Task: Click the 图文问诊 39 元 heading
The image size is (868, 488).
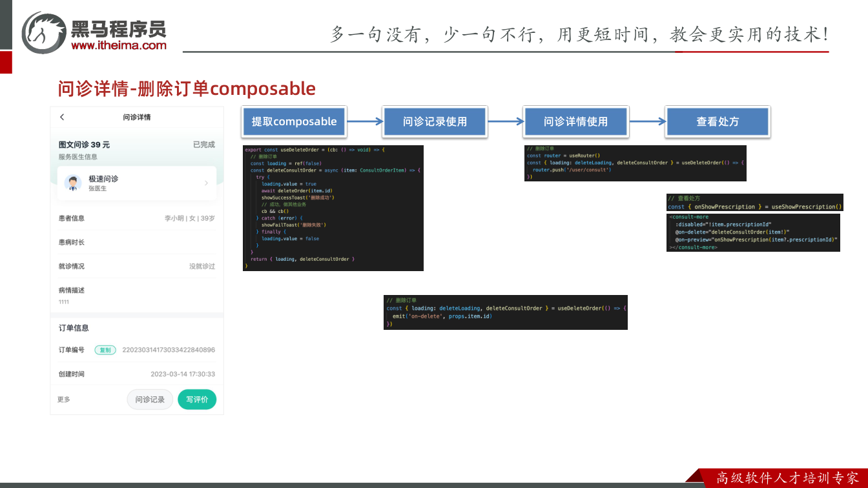Action: click(84, 145)
